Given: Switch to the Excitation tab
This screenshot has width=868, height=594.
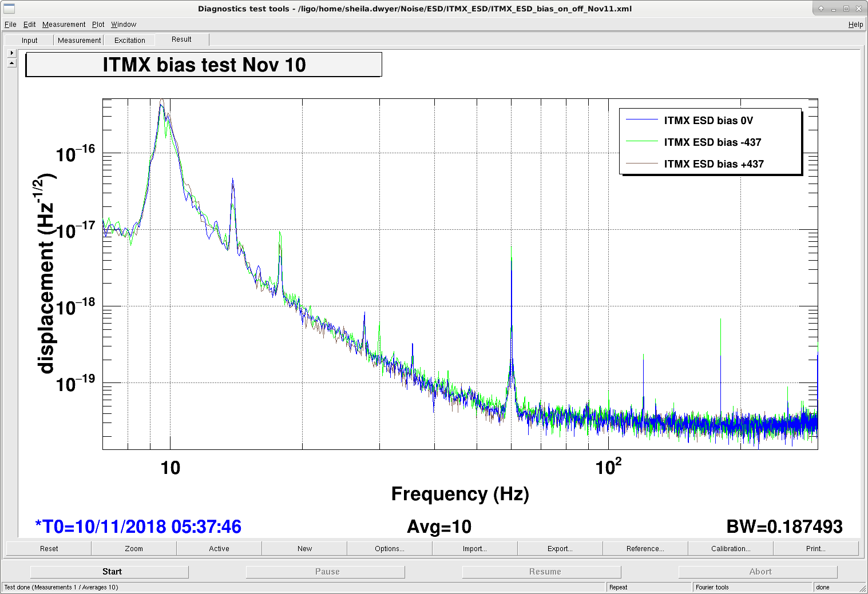Looking at the screenshot, I should pos(130,40).
